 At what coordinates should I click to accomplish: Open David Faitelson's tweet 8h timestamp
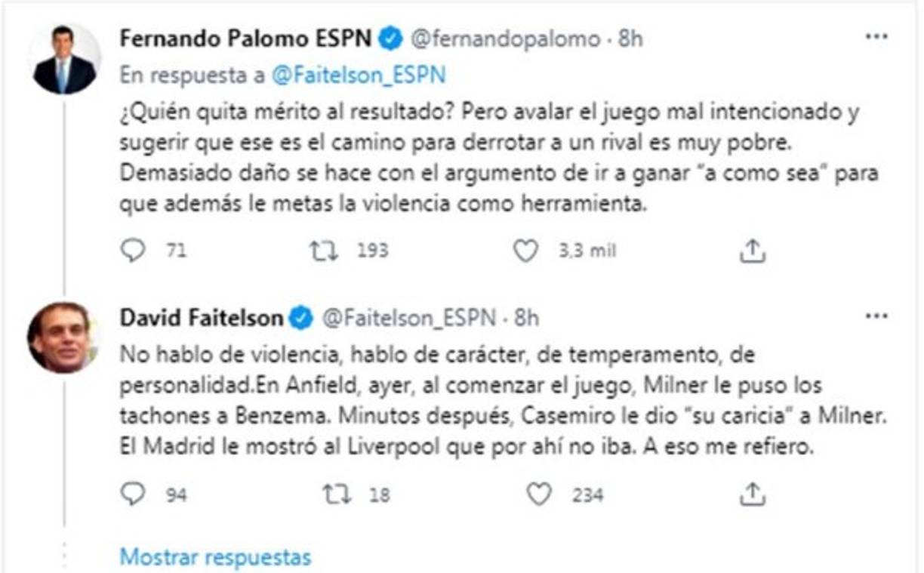pyautogui.click(x=527, y=319)
